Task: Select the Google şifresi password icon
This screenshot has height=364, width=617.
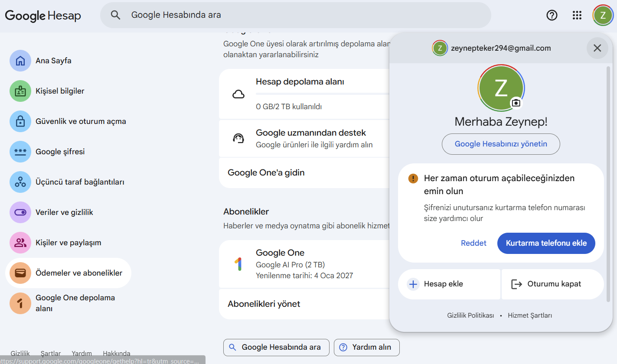Action: tap(20, 152)
